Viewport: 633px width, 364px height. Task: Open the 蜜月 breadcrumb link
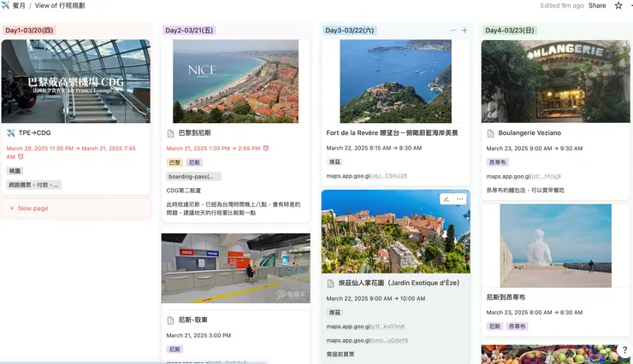(x=19, y=6)
